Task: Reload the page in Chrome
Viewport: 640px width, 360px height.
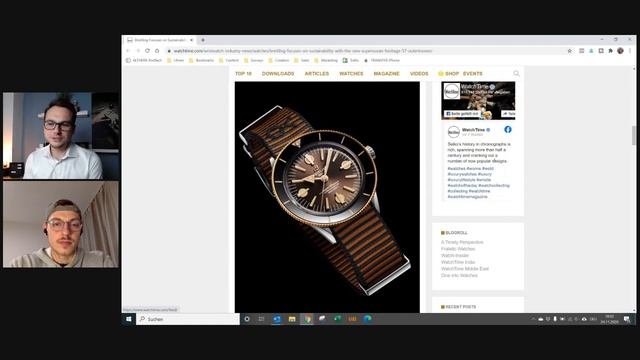Action: click(147, 51)
